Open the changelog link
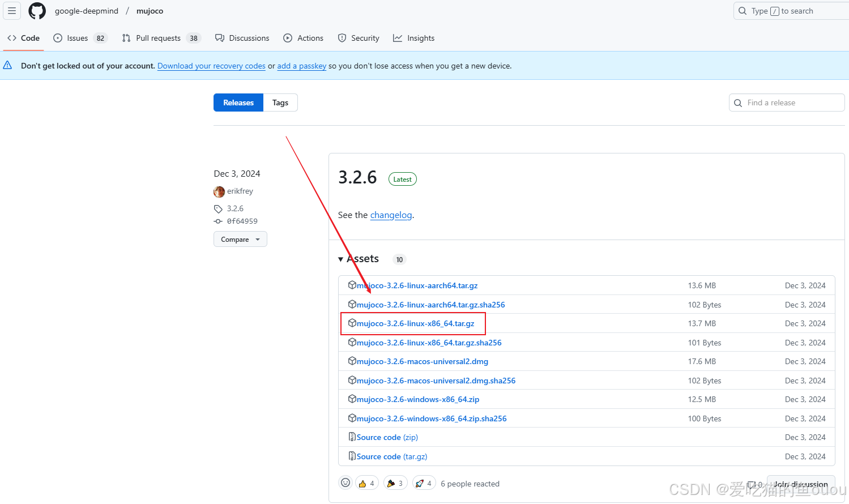 coord(391,215)
